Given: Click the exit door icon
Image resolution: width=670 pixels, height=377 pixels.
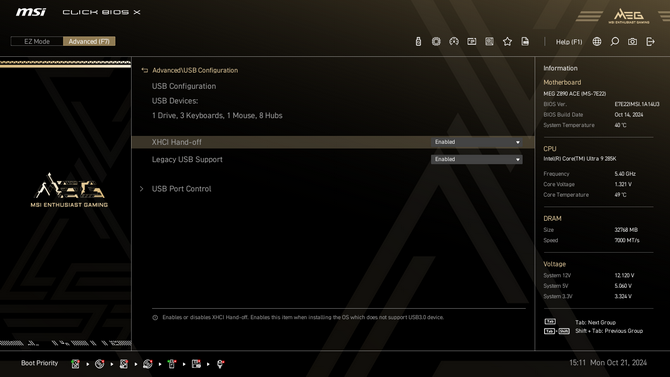Looking at the screenshot, I should pyautogui.click(x=650, y=41).
